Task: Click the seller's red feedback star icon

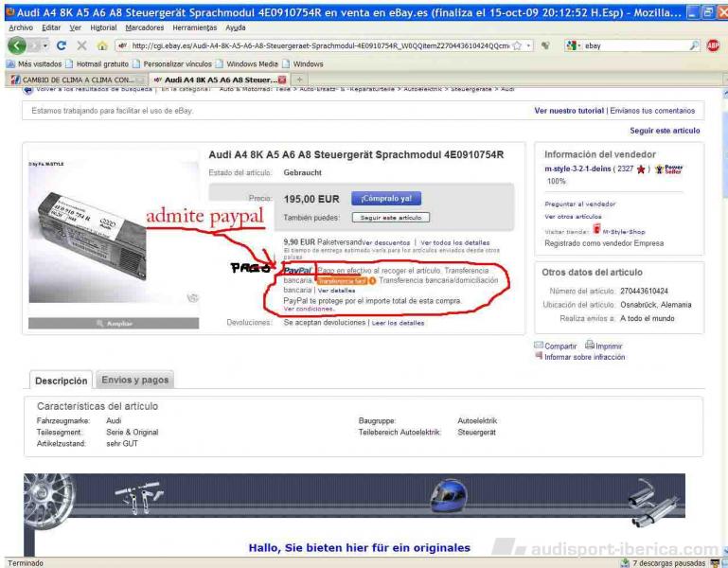Action: click(641, 169)
